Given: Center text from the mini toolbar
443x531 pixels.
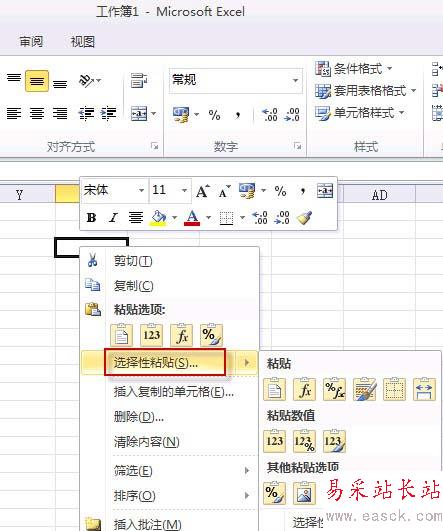Looking at the screenshot, I should pyautogui.click(x=135, y=217).
